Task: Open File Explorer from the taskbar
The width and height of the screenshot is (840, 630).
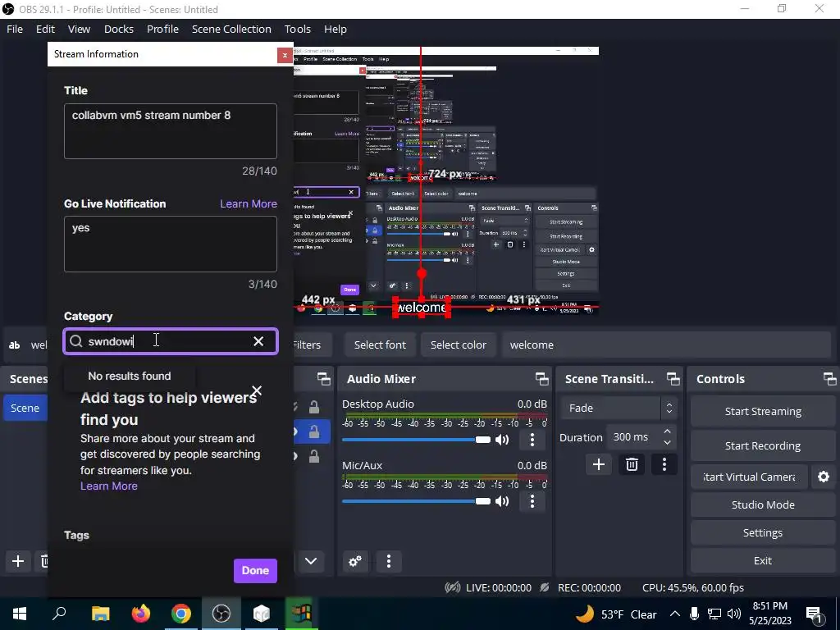Action: point(100,614)
